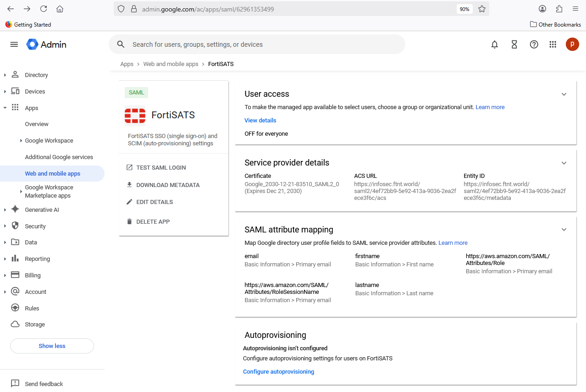This screenshot has height=392, width=586.
Task: Collapse the SAML attribute mapping chevron
Action: [564, 230]
